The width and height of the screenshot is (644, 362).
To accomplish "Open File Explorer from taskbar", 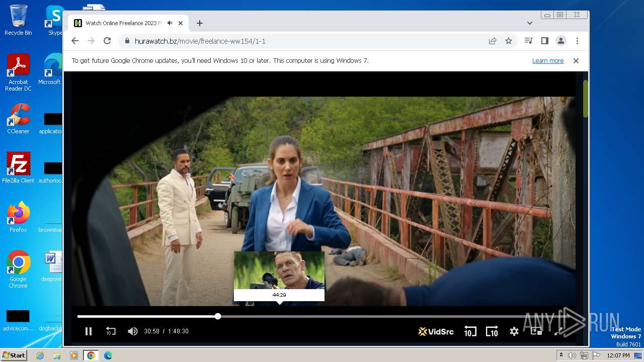I will tap(57, 355).
